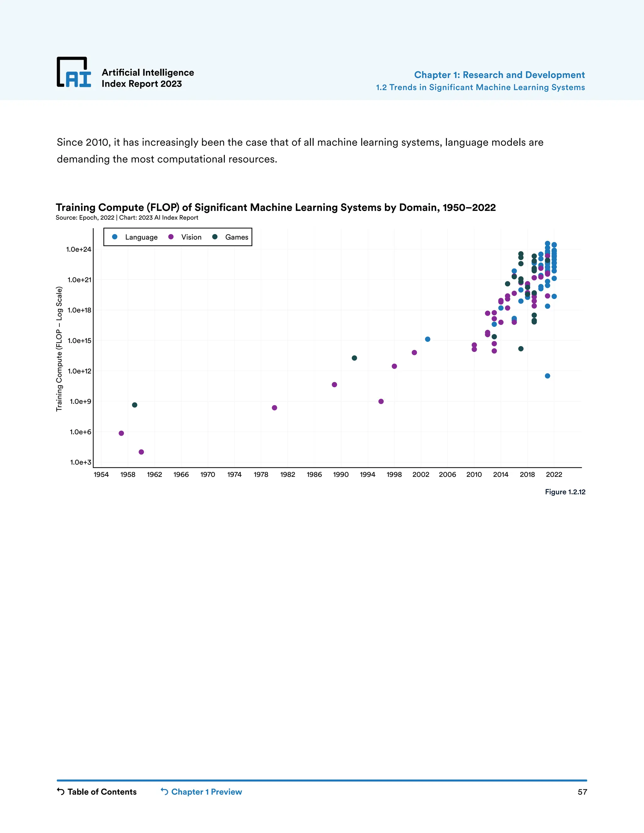This screenshot has height=833, width=644.
Task: Select the Vision legend label
Action: pyautogui.click(x=191, y=237)
